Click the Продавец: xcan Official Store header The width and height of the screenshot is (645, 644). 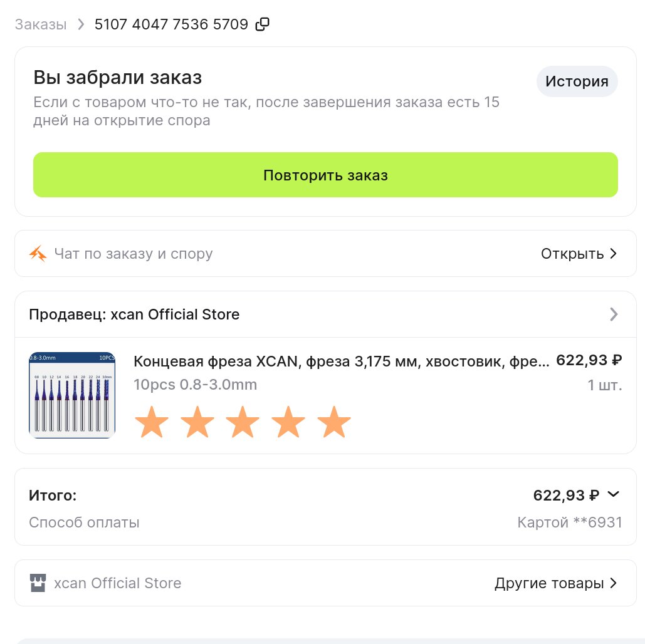[x=134, y=314]
